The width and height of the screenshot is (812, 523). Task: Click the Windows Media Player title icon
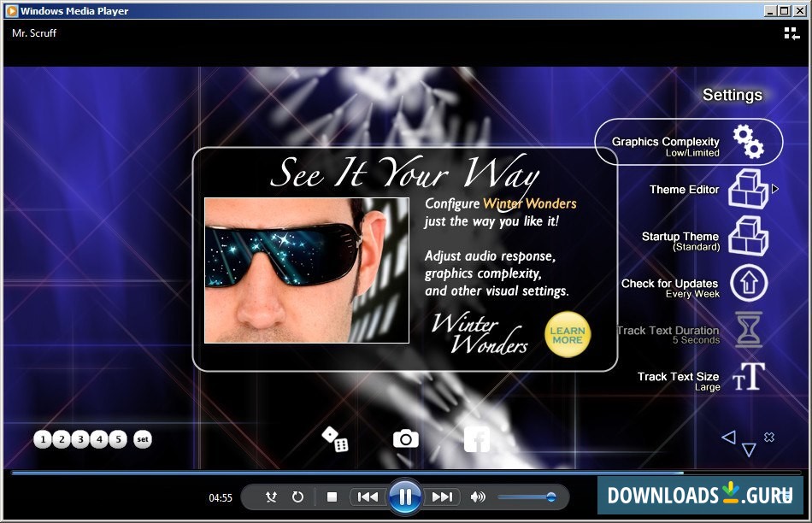11,11
